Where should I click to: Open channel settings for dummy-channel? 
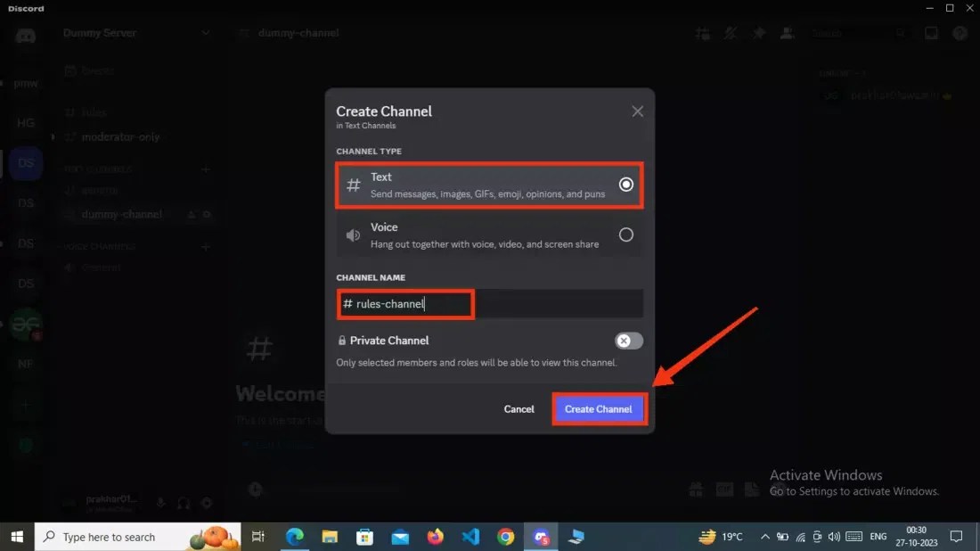pyautogui.click(x=208, y=214)
